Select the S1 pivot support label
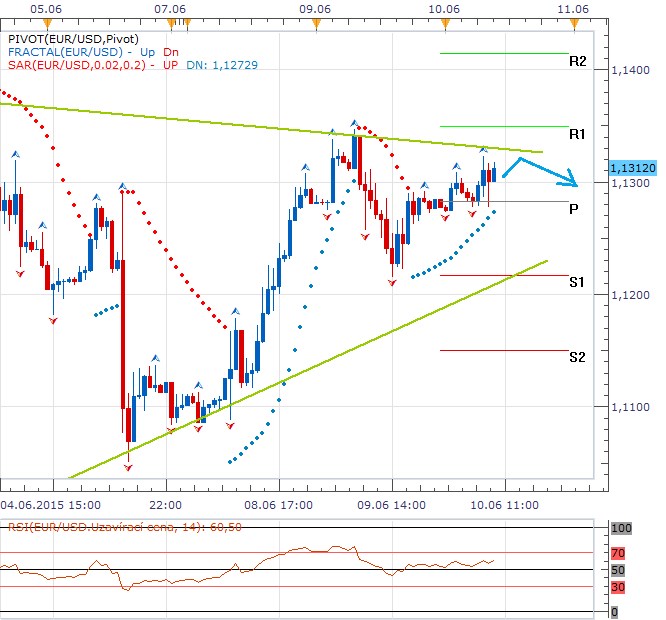The height and width of the screenshot is (620, 666). [x=577, y=283]
